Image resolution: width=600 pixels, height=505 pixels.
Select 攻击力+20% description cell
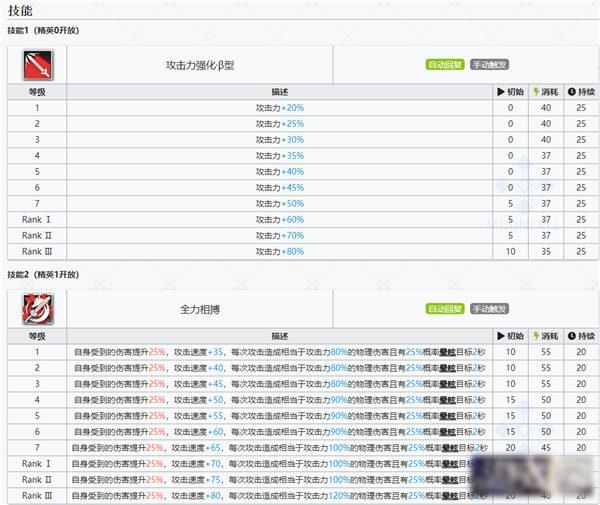click(x=279, y=108)
